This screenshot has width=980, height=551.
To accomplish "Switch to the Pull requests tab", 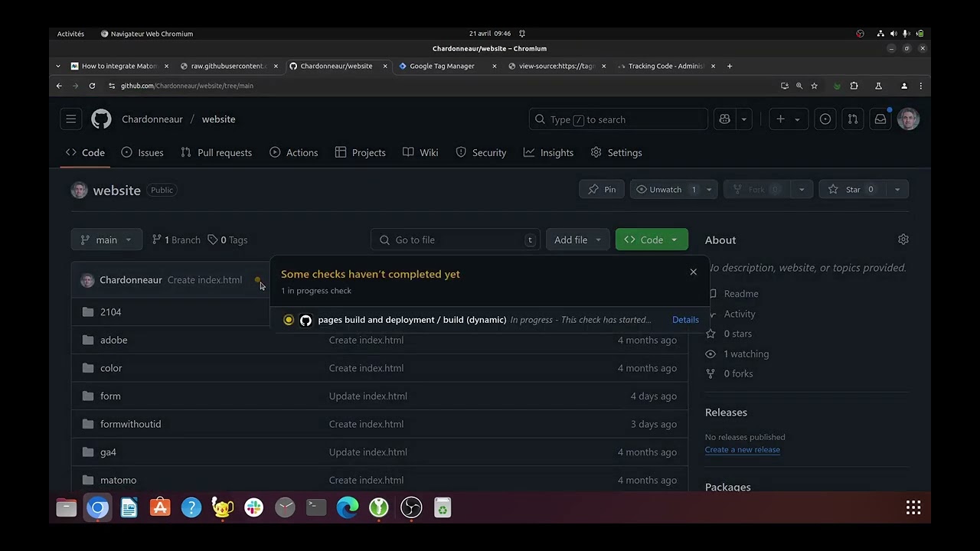I will pos(216,152).
